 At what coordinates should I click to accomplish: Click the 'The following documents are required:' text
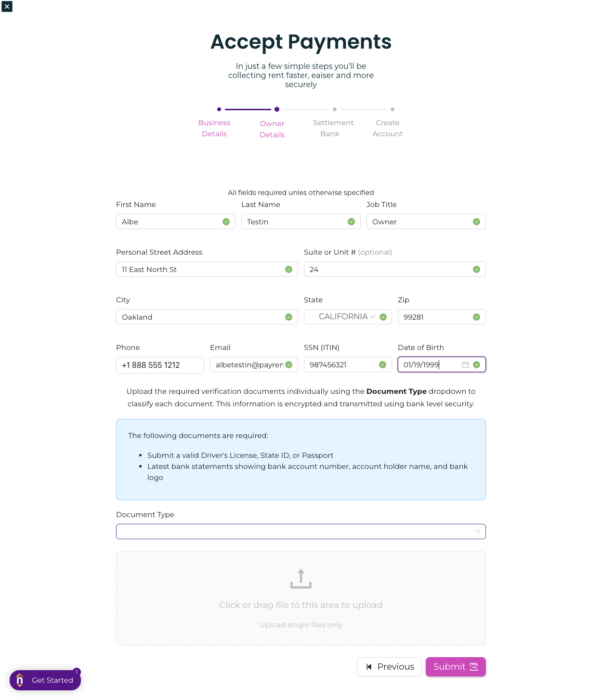coord(198,436)
